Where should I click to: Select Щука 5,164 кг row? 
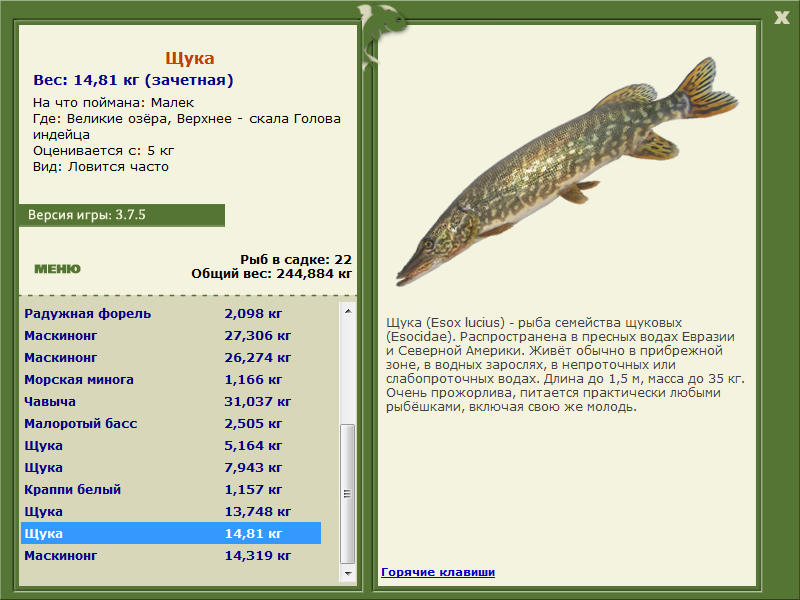(171, 445)
